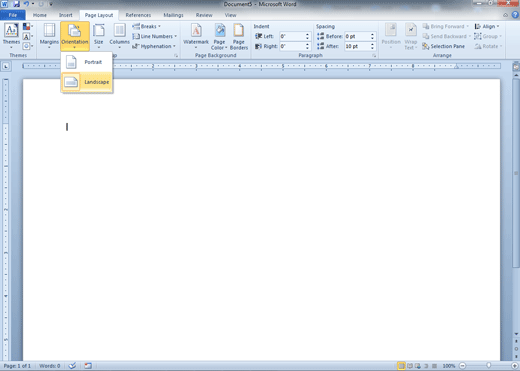
Task: Click the tab selector at ruler corner
Action: click(6, 66)
